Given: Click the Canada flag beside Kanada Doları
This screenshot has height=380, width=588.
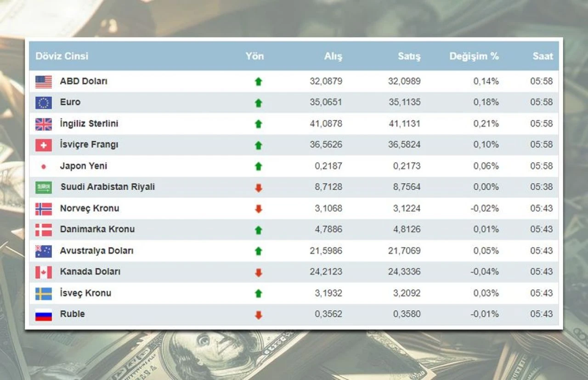Looking at the screenshot, I should pos(43,272).
